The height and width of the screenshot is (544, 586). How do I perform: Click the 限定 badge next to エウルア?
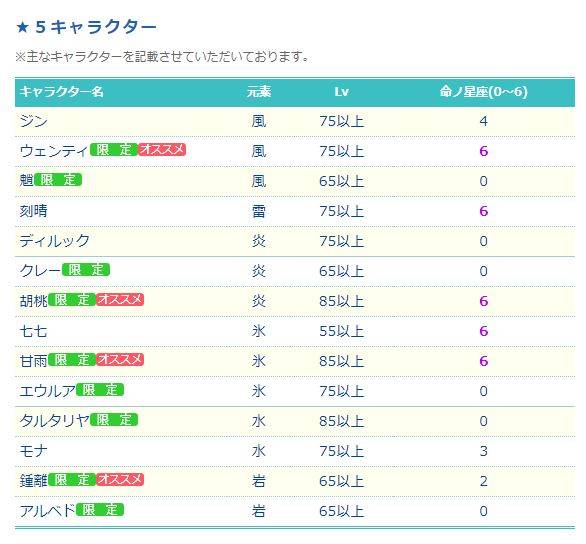click(100, 390)
